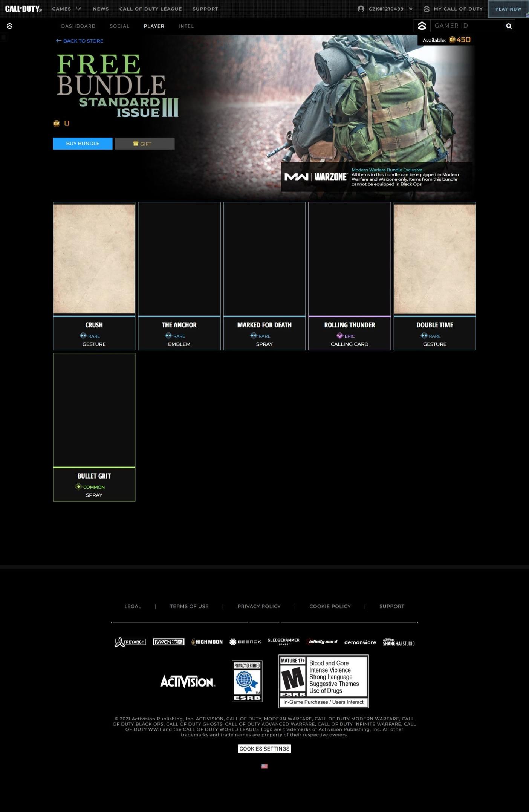
Task: Click the Gamer ID search field
Action: [x=466, y=26]
